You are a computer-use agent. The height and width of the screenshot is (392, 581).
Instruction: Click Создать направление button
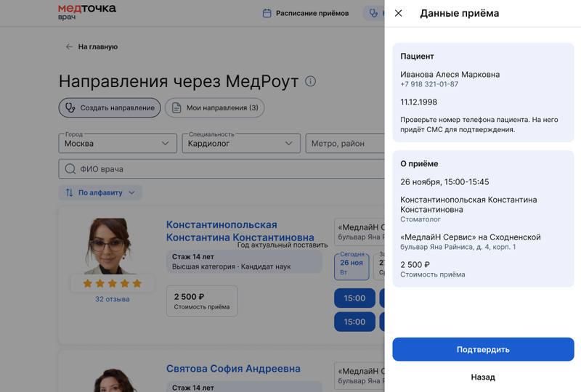pos(110,108)
